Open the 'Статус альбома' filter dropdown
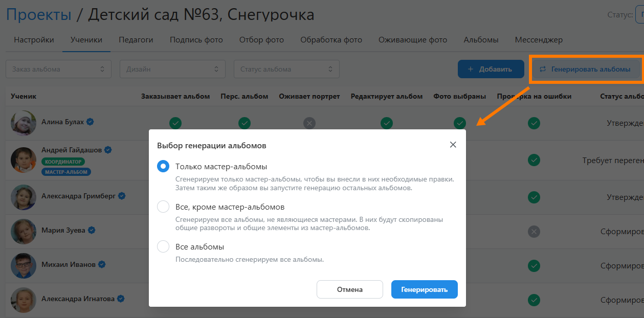 (286, 69)
